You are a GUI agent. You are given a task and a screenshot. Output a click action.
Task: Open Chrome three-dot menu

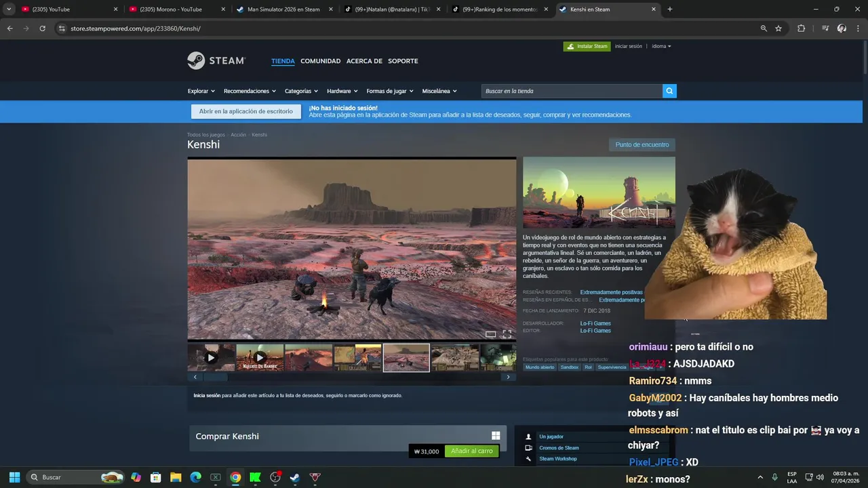(858, 28)
